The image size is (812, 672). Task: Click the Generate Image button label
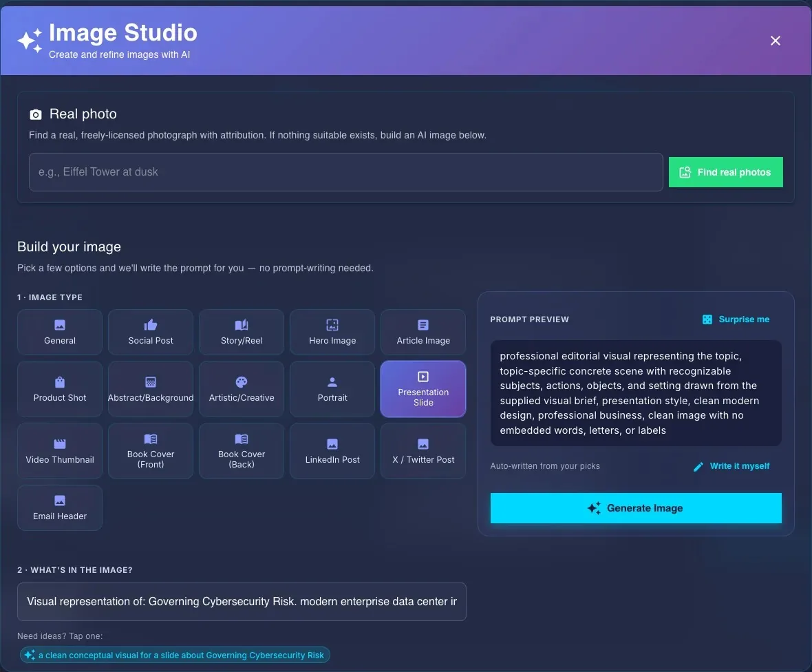point(644,508)
